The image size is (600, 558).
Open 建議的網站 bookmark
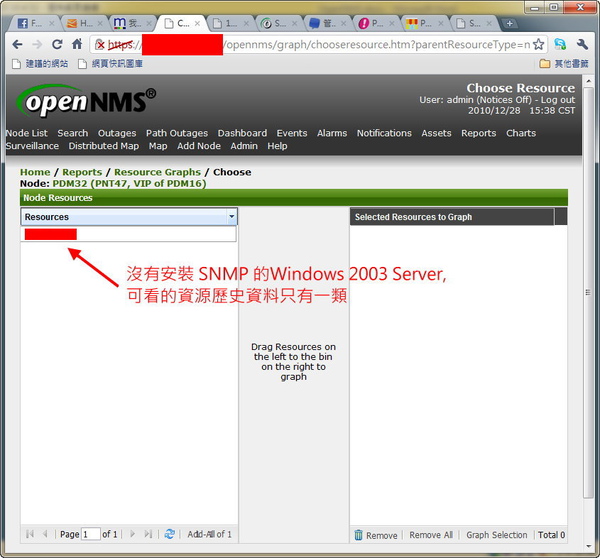40,64
